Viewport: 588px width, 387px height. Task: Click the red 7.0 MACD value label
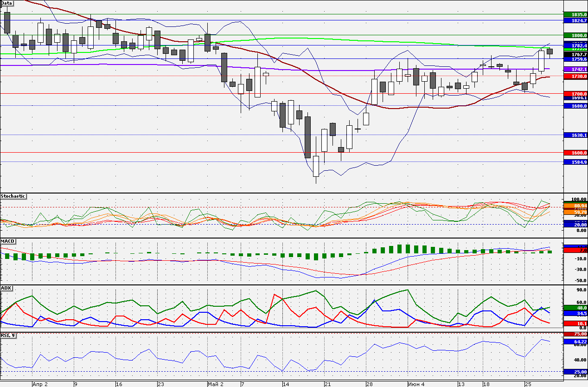click(575, 250)
